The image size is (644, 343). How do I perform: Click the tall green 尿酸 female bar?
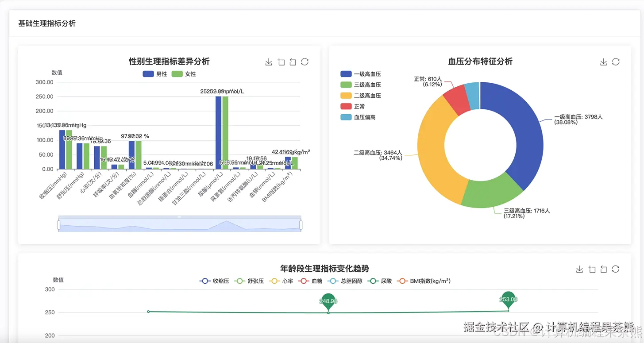(225, 133)
